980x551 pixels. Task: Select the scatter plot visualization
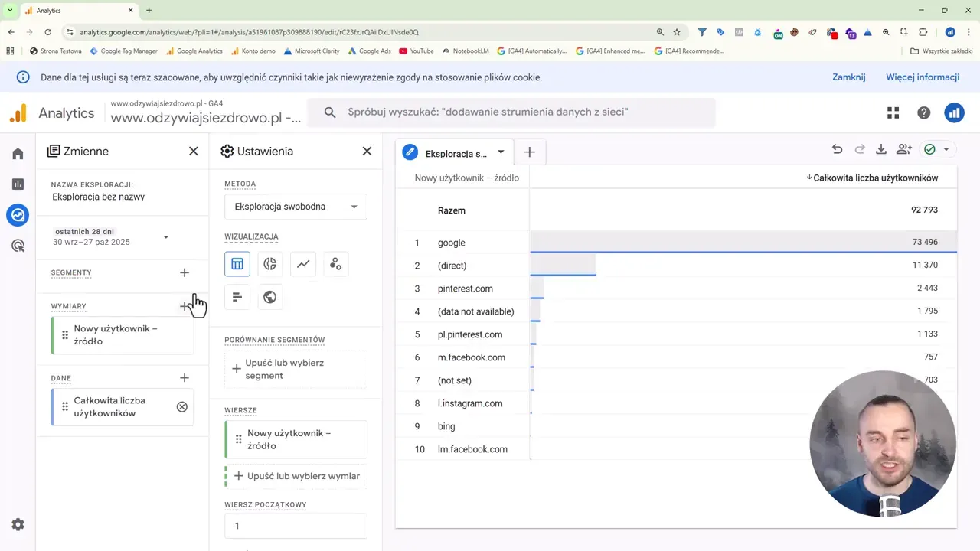335,264
